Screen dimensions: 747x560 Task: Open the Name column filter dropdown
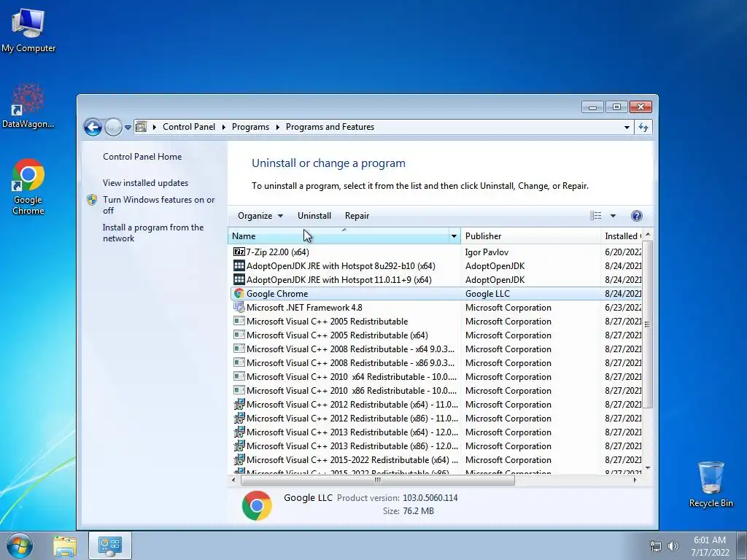pyautogui.click(x=454, y=236)
